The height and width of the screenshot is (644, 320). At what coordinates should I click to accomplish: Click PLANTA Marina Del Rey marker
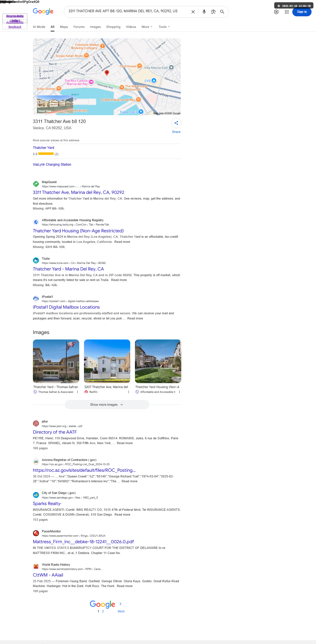(138, 99)
